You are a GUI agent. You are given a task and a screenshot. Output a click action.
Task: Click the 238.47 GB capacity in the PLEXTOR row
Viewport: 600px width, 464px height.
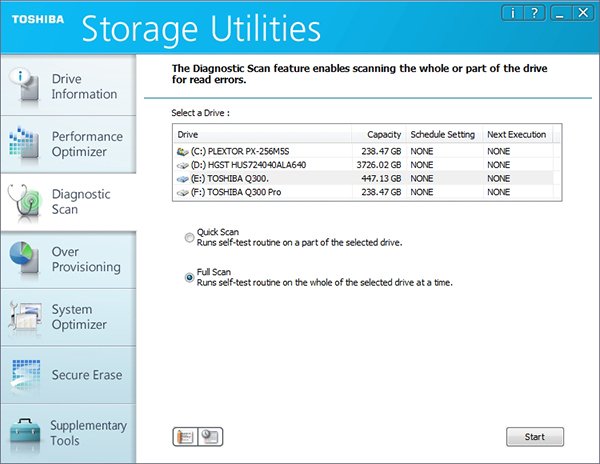381,151
